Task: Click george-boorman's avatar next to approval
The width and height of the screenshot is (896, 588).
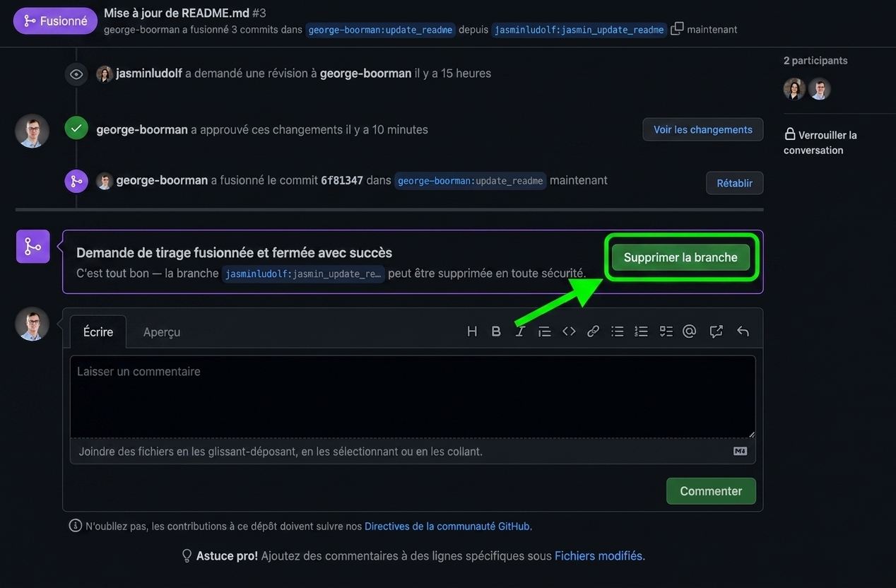Action: click(32, 131)
